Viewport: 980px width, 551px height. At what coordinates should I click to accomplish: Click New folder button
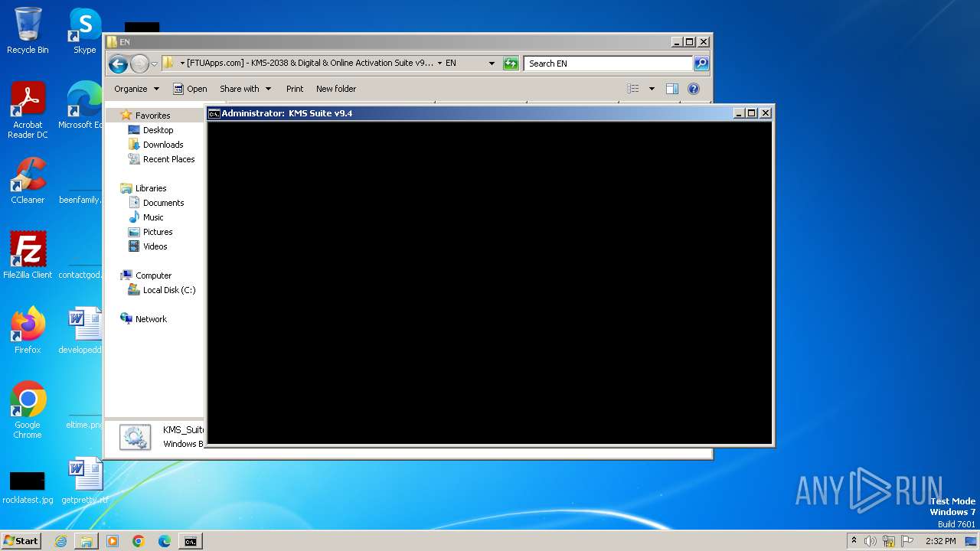tap(336, 89)
